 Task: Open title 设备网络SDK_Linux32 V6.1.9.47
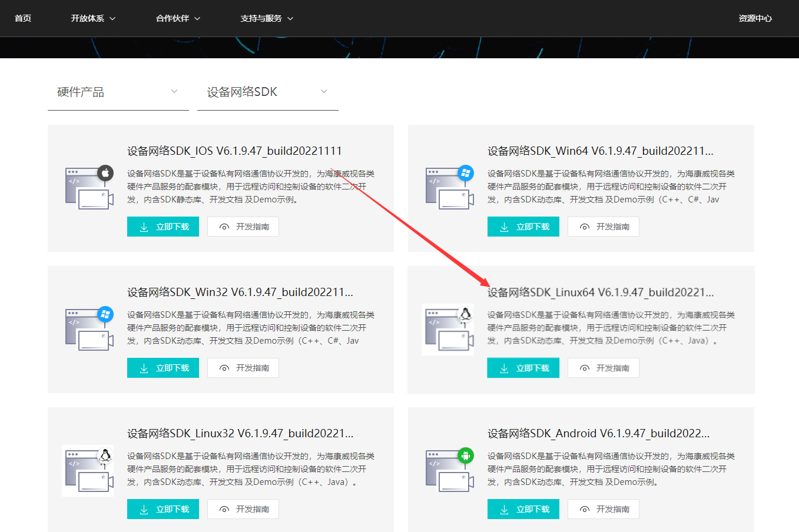pyautogui.click(x=240, y=434)
